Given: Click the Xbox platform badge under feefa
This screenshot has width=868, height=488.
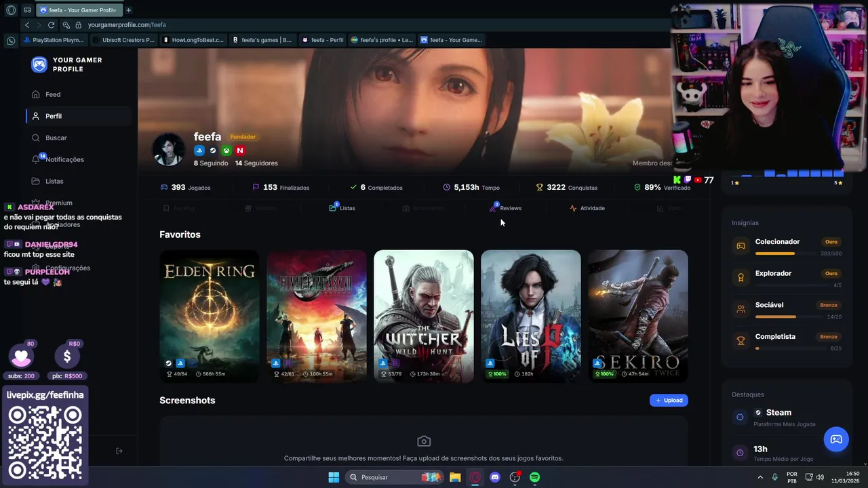Looking at the screenshot, I should tap(226, 150).
